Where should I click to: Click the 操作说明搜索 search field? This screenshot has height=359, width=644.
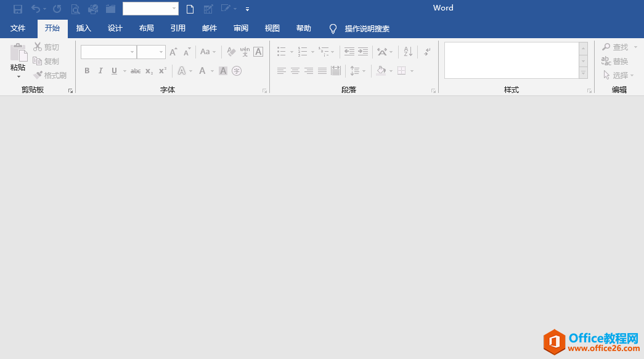(x=367, y=29)
